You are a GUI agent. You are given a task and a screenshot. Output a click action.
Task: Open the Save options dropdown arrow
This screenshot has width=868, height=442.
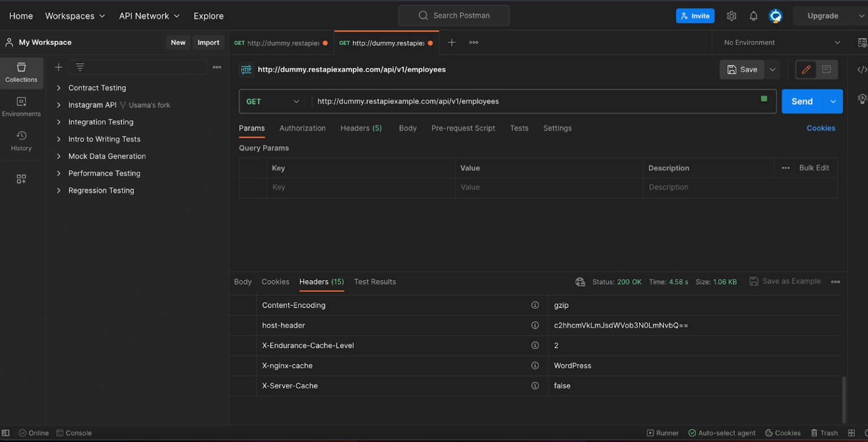tap(772, 69)
